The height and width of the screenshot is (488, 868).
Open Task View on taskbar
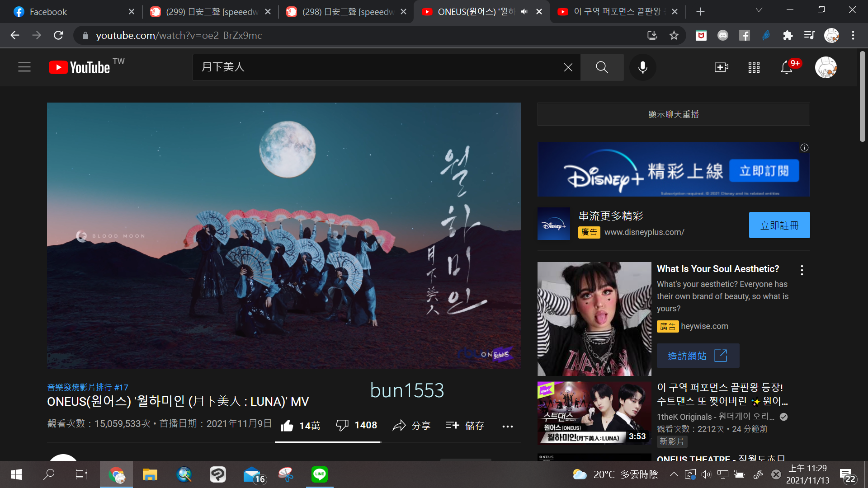point(81,474)
